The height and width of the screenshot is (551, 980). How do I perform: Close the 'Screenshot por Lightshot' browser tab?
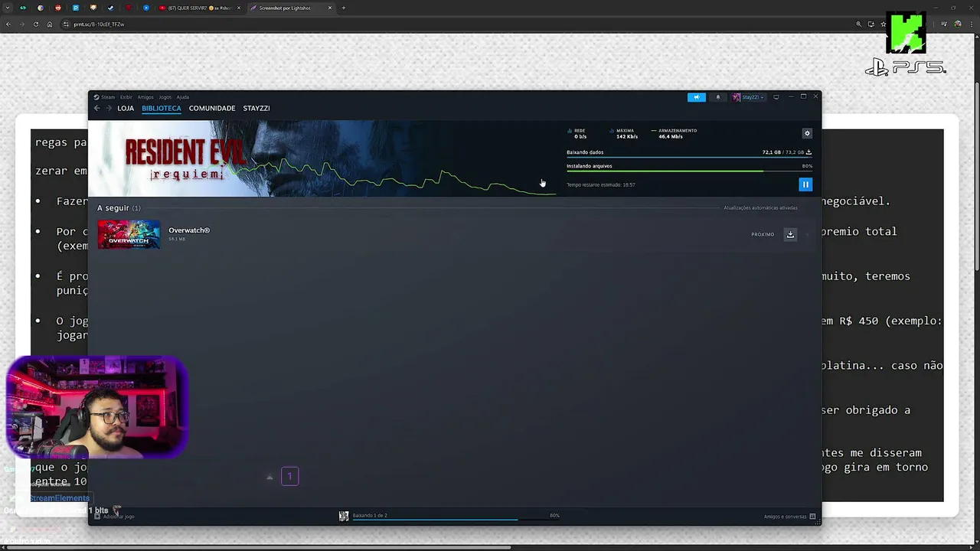[330, 8]
